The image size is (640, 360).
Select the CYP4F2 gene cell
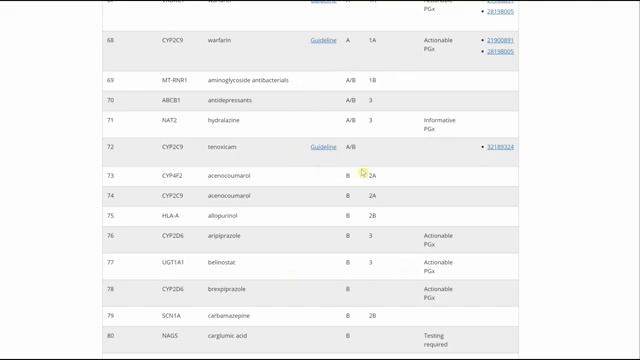pos(172,176)
